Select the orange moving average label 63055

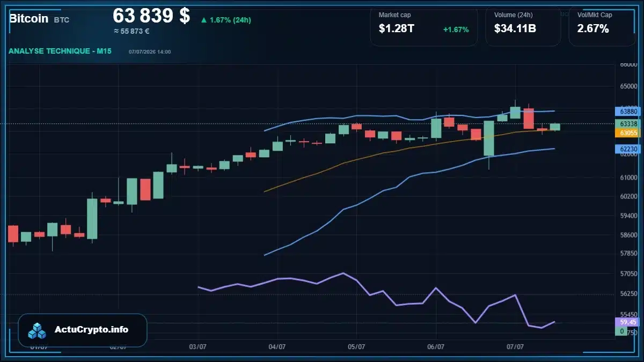click(x=628, y=132)
